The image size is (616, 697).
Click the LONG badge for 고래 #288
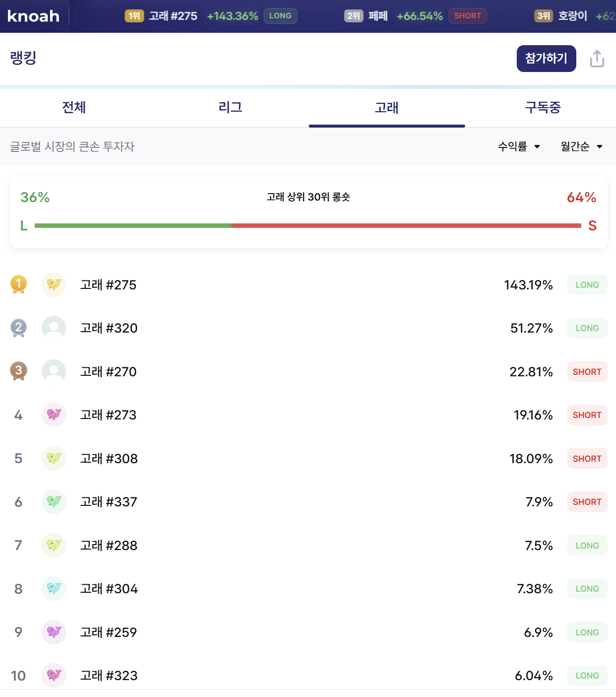[587, 546]
